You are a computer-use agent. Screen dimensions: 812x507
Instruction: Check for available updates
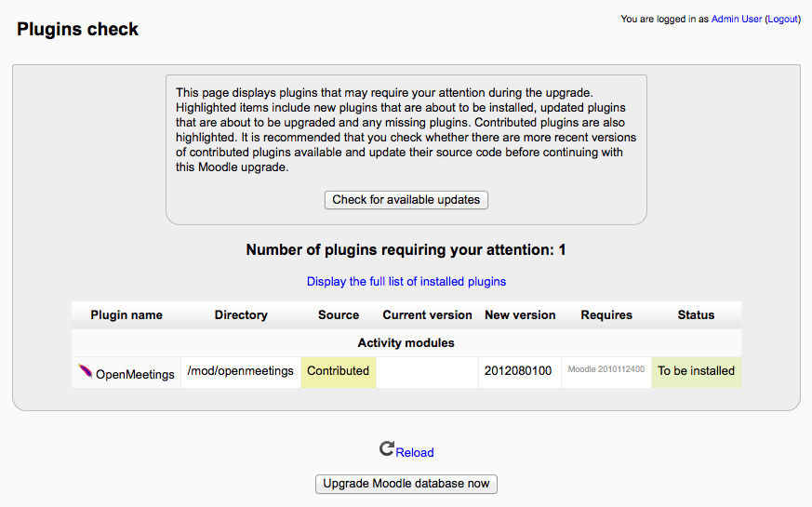tap(406, 200)
